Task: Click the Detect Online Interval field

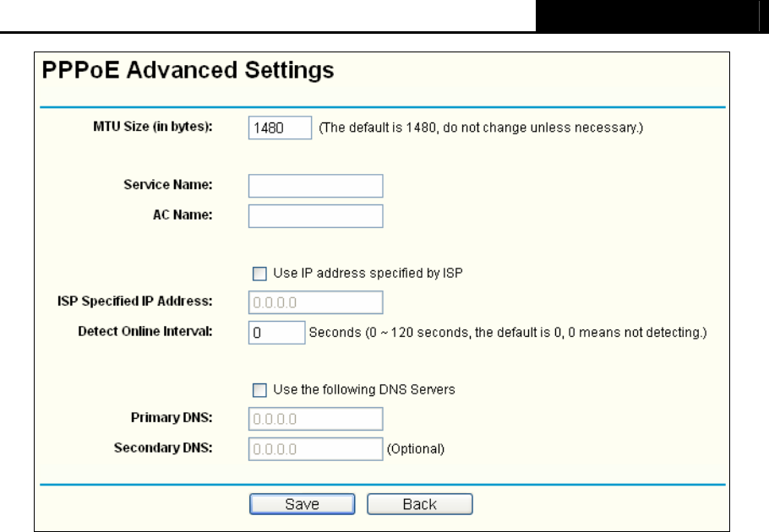Action: (277, 333)
